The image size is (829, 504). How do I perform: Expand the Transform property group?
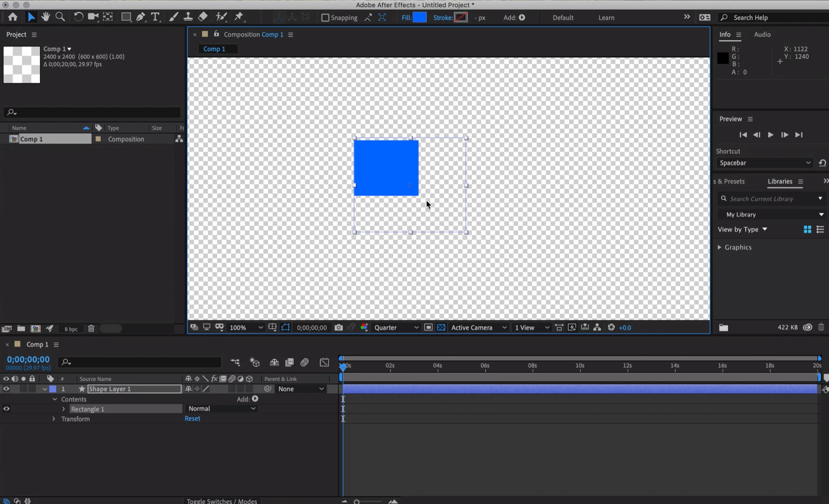pos(54,419)
